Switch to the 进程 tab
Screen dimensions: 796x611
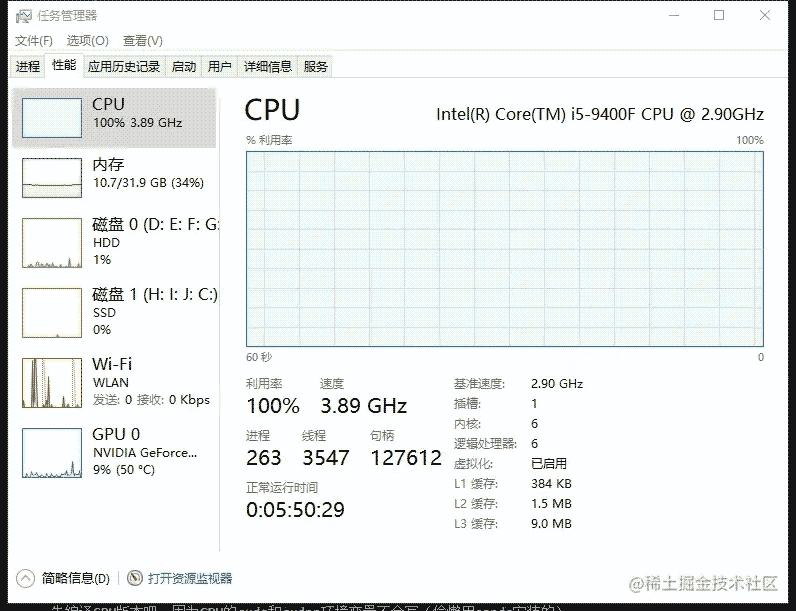(27, 66)
